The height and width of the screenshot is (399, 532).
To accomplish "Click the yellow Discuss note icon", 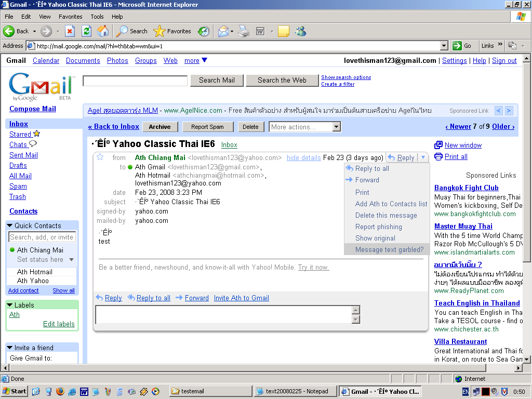I will pyautogui.click(x=283, y=31).
